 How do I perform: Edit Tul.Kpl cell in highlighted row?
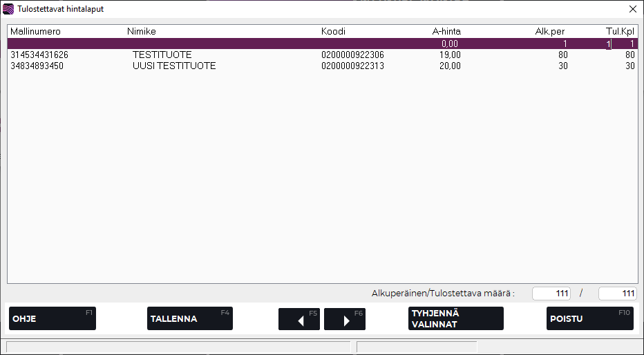point(621,44)
